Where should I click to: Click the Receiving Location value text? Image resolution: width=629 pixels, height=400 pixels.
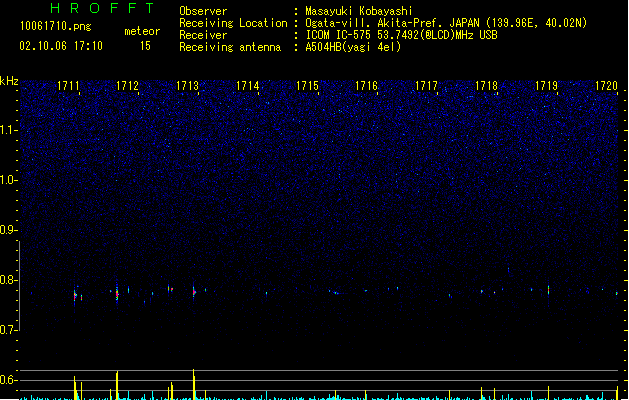click(446, 23)
